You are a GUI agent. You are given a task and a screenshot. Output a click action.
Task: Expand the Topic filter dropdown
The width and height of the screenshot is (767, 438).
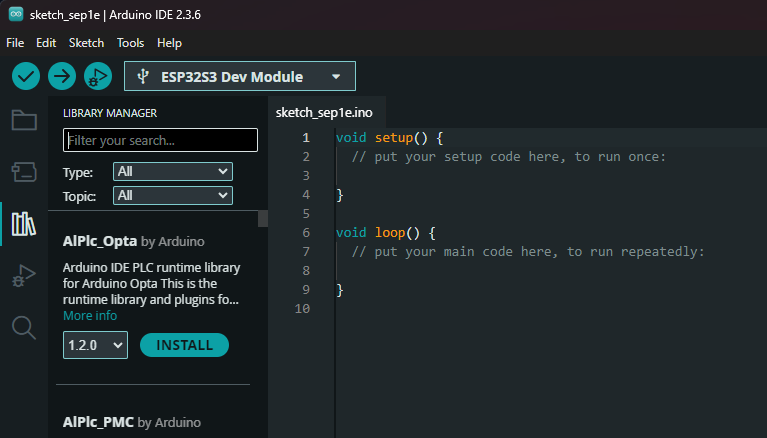[173, 196]
